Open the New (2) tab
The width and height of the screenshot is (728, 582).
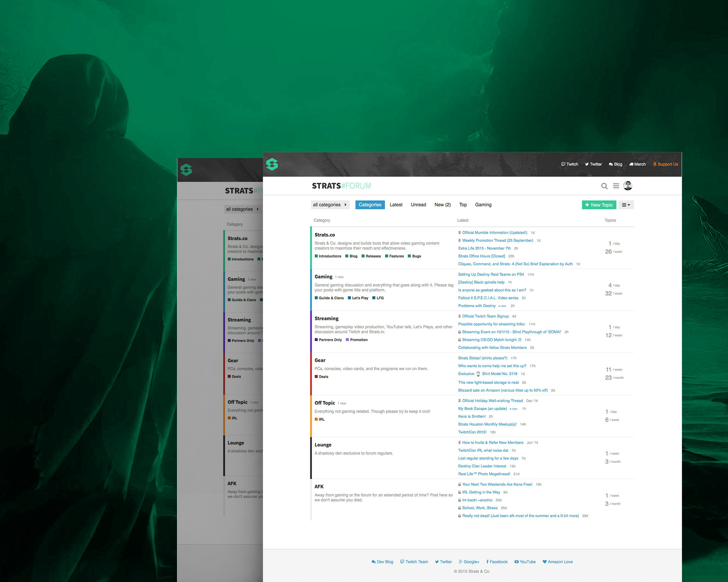coord(442,205)
